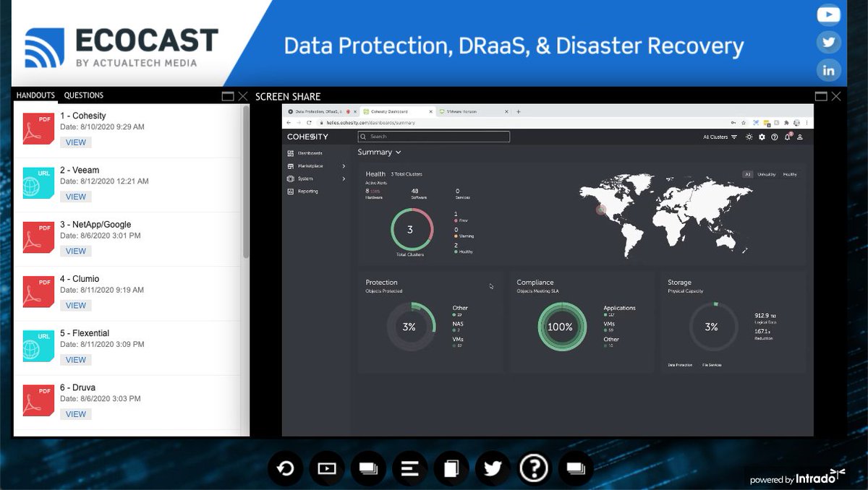Click VIEW for 5 - Flexential
This screenshot has width=868, height=490.
coord(76,360)
